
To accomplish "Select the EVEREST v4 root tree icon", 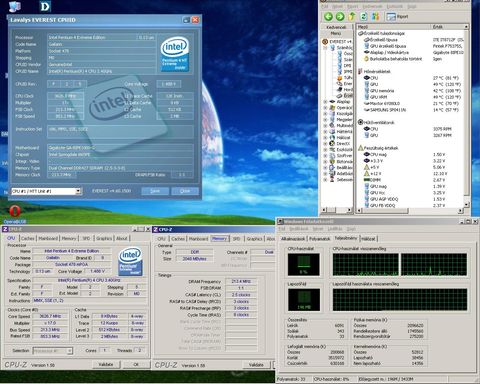I will point(325,42).
